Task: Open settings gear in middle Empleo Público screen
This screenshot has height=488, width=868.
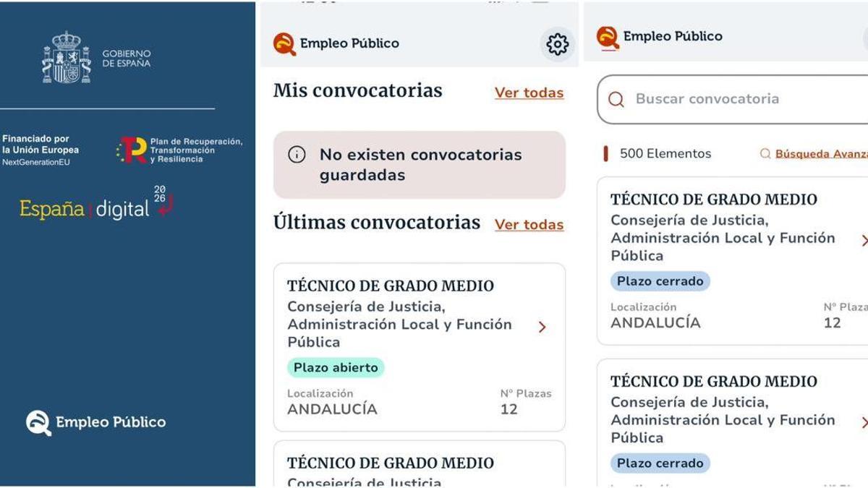Action: pyautogui.click(x=557, y=44)
